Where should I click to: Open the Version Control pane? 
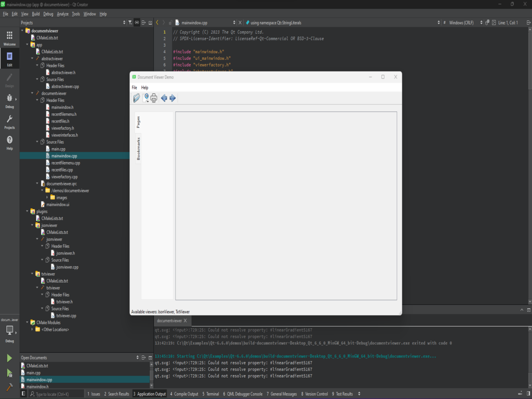coord(314,394)
